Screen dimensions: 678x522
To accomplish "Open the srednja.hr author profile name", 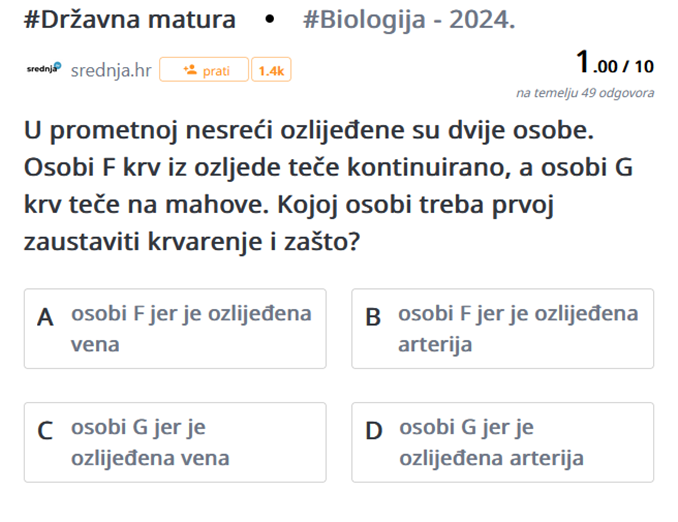I will coord(111,70).
